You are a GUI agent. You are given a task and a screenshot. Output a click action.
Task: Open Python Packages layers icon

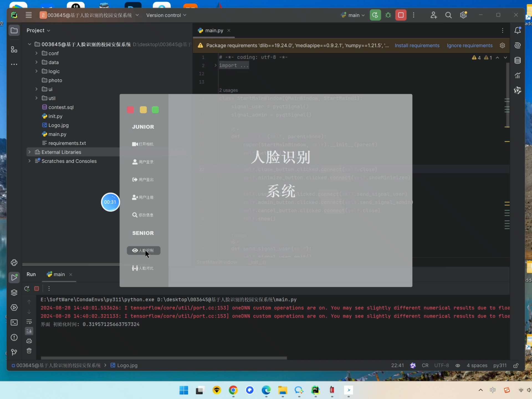(14, 293)
